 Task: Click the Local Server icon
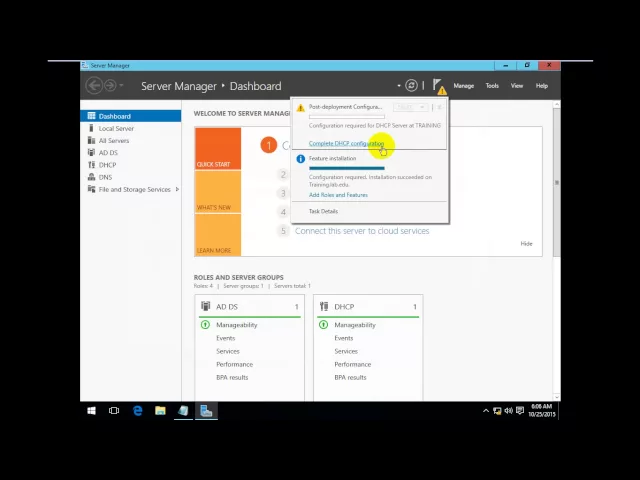[x=91, y=128]
